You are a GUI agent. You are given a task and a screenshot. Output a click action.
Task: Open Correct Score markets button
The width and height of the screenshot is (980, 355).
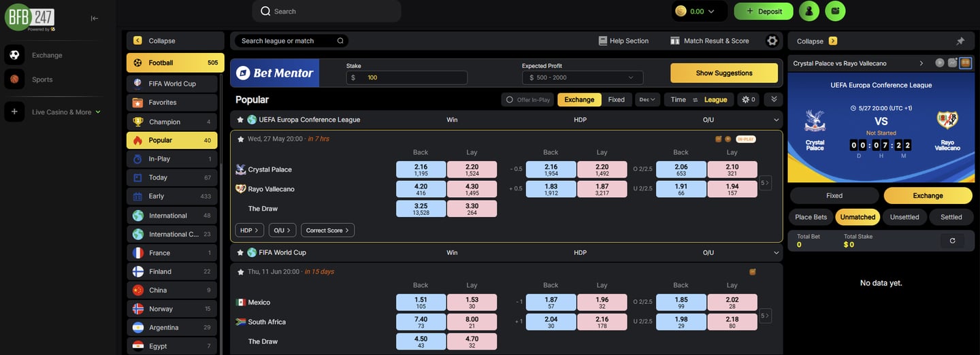tap(327, 231)
